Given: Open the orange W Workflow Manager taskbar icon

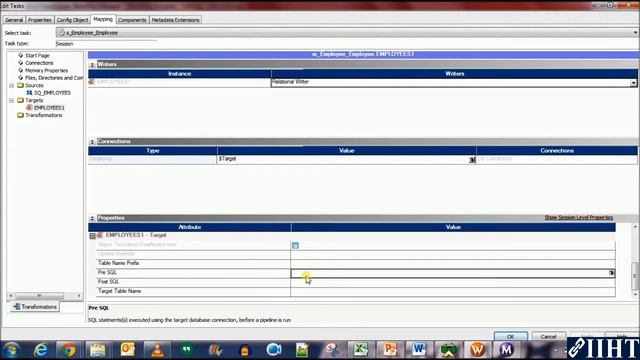Looking at the screenshot, I should tap(477, 350).
